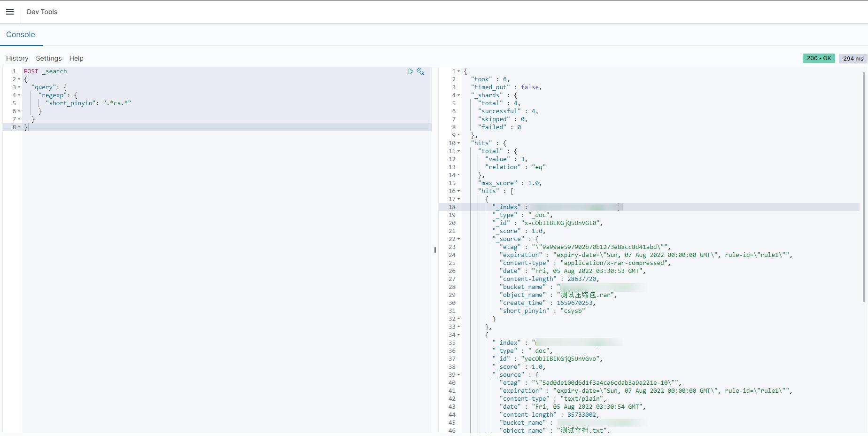
Task: Click the pane resize divider handle
Action: (x=435, y=250)
